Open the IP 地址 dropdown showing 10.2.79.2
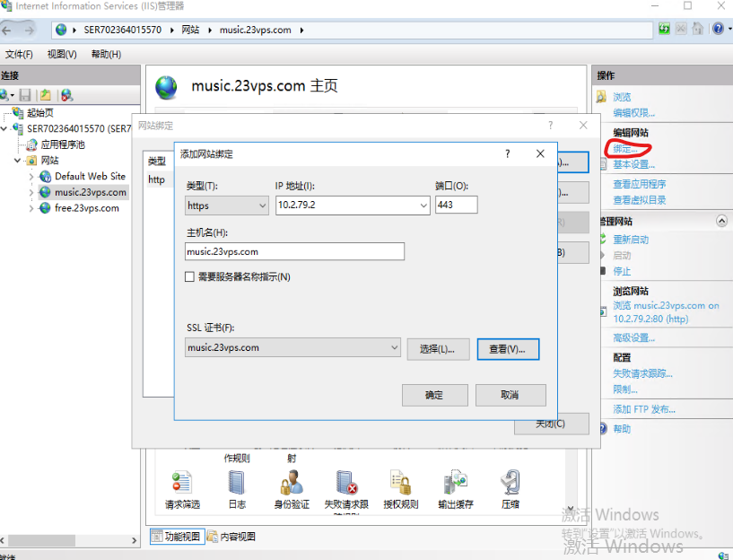Screen dimensions: 733x560 point(353,206)
